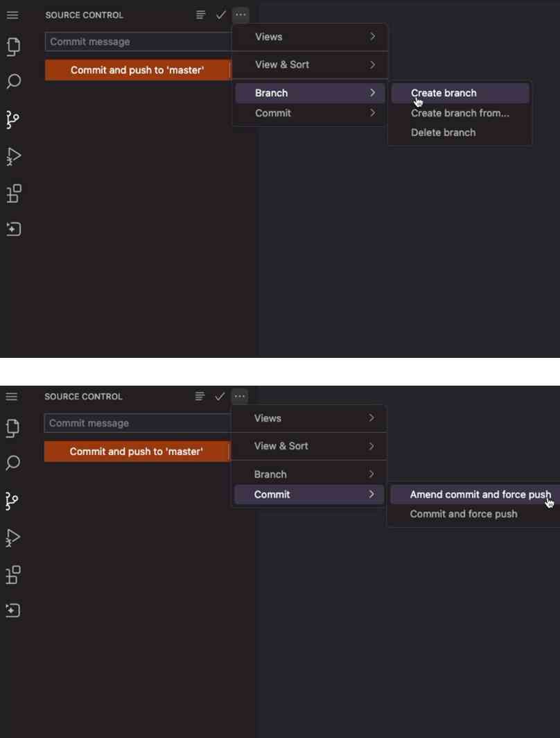560x738 pixels.
Task: Click the Source Control branch icon
Action: pos(12,119)
